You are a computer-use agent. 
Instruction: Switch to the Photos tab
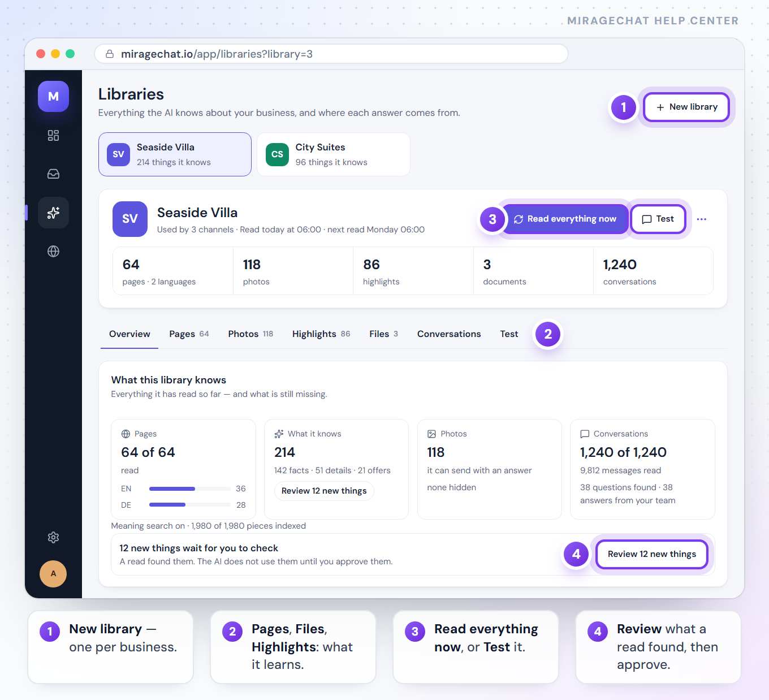250,334
